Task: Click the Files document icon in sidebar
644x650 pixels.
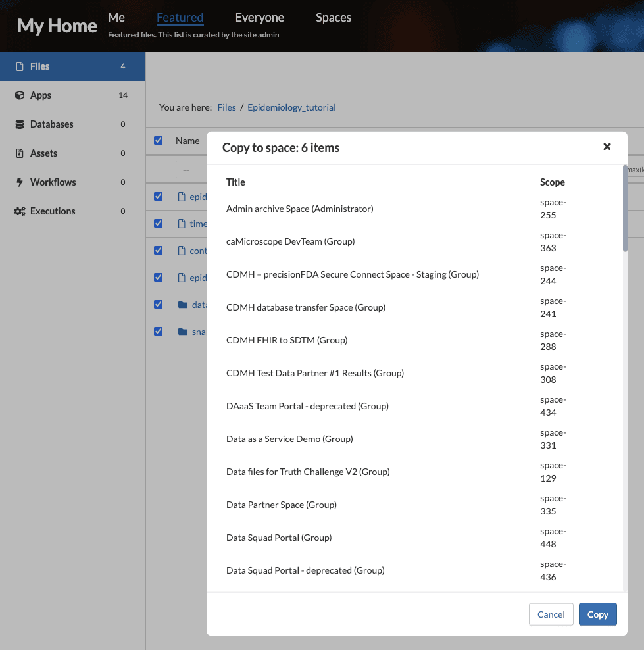Action: coord(20,66)
